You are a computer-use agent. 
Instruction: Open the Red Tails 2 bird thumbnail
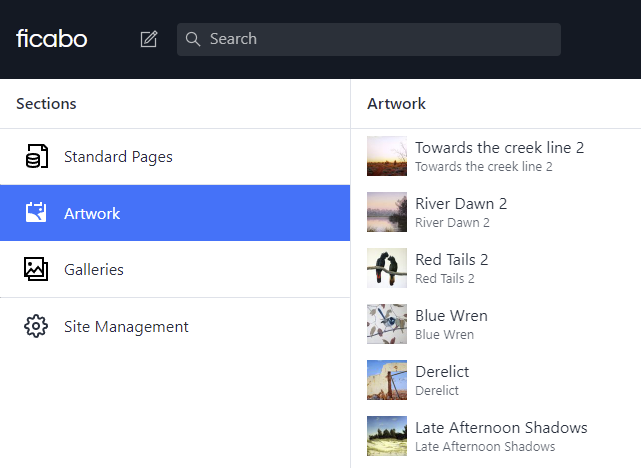click(x=387, y=268)
